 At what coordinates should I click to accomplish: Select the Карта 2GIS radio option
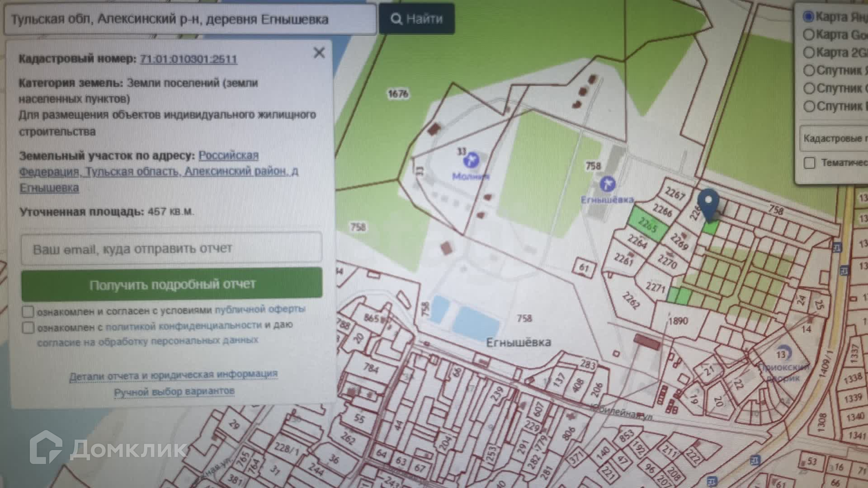809,52
